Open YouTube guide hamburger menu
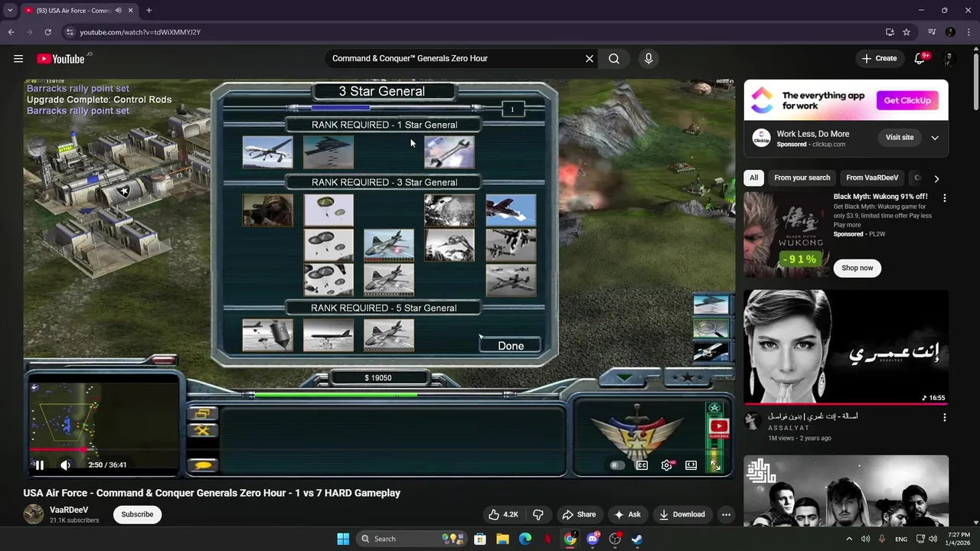 18,58
